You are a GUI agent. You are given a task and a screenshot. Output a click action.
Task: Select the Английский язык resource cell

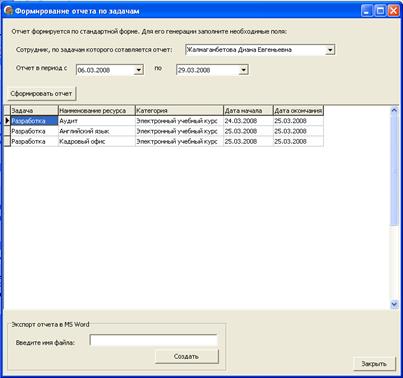tap(97, 131)
